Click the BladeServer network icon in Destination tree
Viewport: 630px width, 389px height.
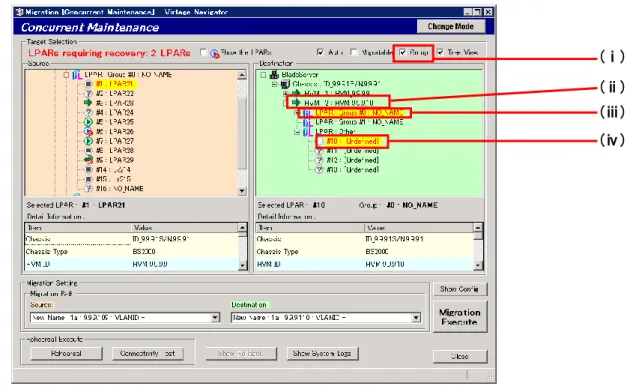coord(274,75)
